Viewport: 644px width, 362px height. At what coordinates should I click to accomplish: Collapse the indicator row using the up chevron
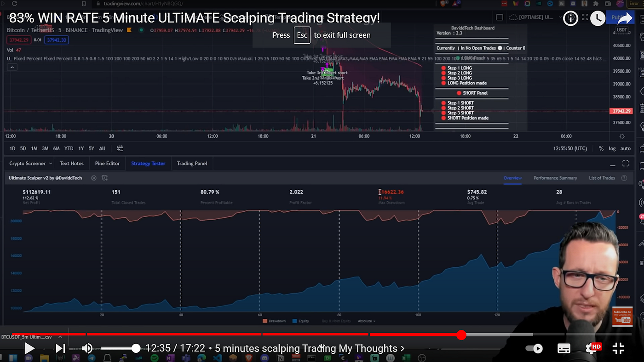pos(12,67)
